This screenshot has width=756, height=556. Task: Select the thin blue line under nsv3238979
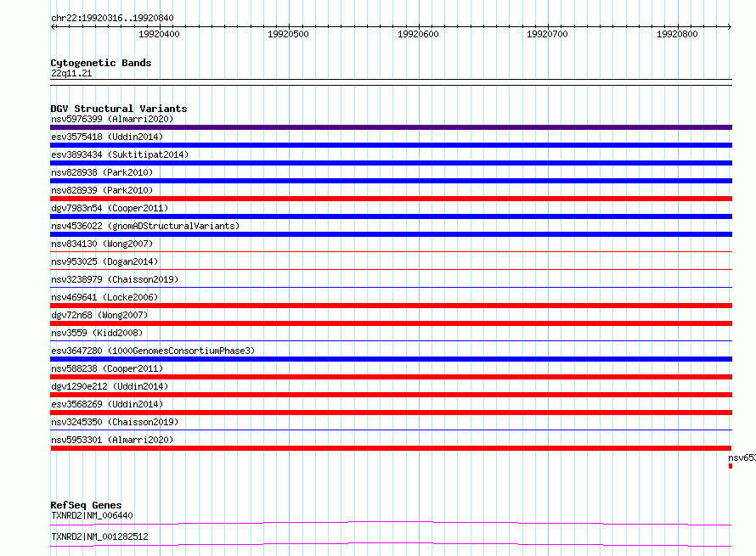391,287
